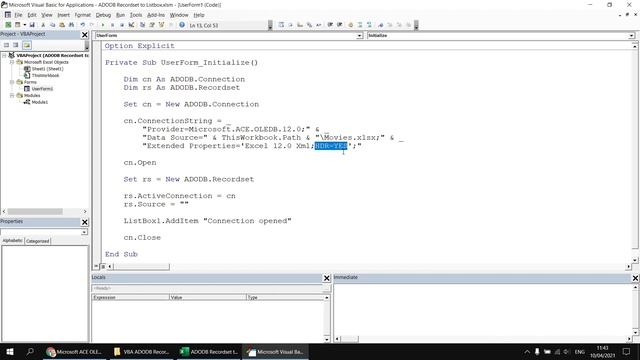
Task: Open the Run menu
Action: pos(120,15)
